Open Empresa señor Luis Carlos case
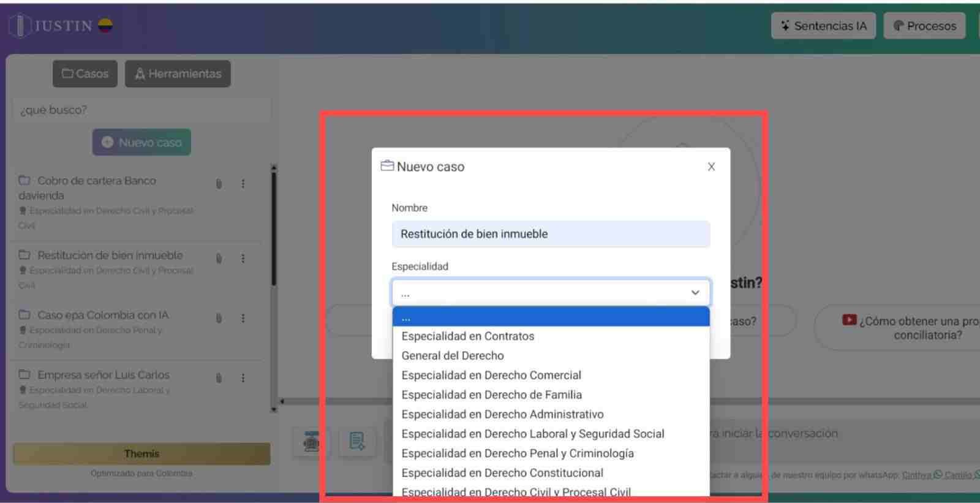 103,375
